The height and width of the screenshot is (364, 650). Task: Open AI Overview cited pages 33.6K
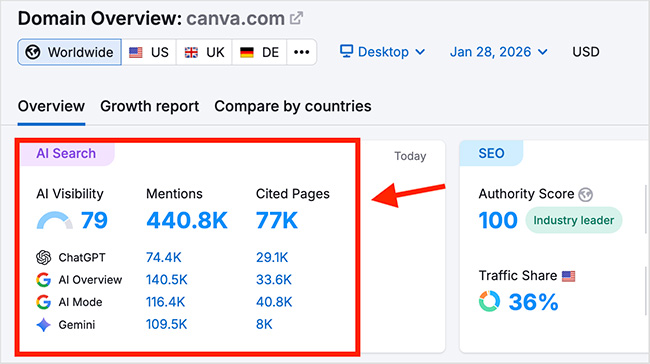274,280
